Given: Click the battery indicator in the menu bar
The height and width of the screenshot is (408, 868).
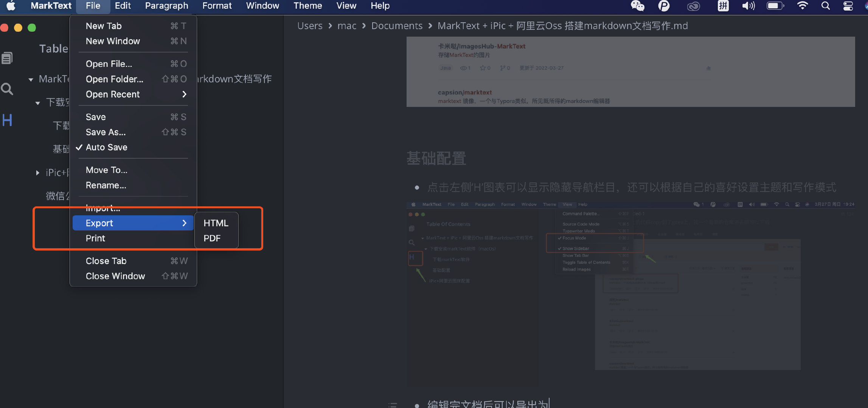Looking at the screenshot, I should point(775,6).
